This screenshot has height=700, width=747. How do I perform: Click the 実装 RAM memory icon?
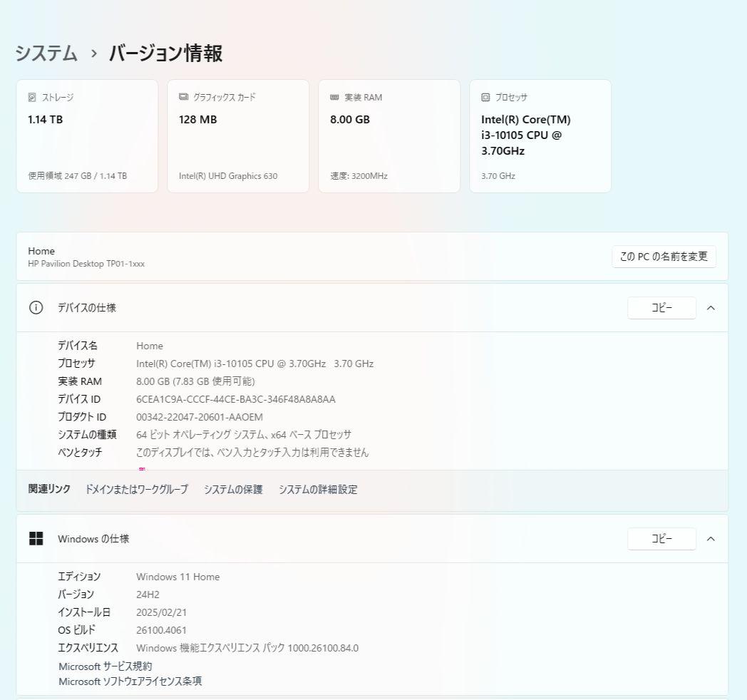click(334, 97)
